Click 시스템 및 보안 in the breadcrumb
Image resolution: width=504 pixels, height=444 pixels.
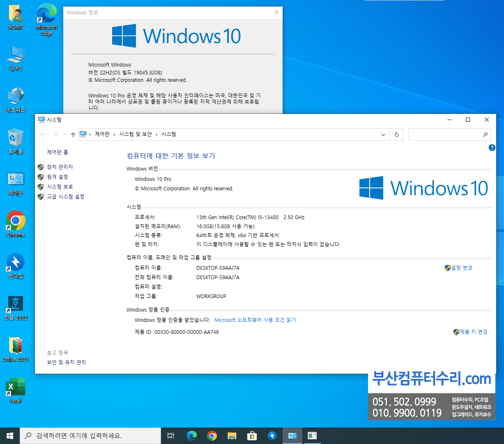pyautogui.click(x=136, y=134)
